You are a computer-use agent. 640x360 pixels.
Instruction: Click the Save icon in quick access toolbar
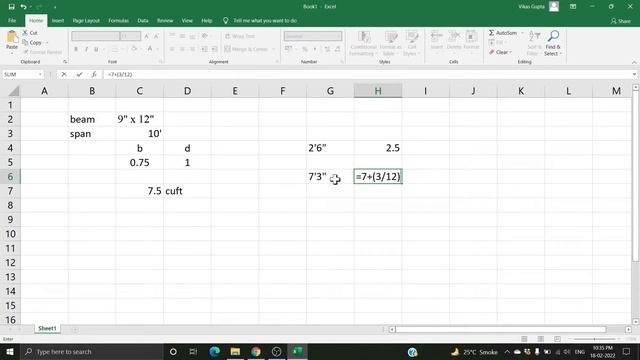[x=11, y=7]
